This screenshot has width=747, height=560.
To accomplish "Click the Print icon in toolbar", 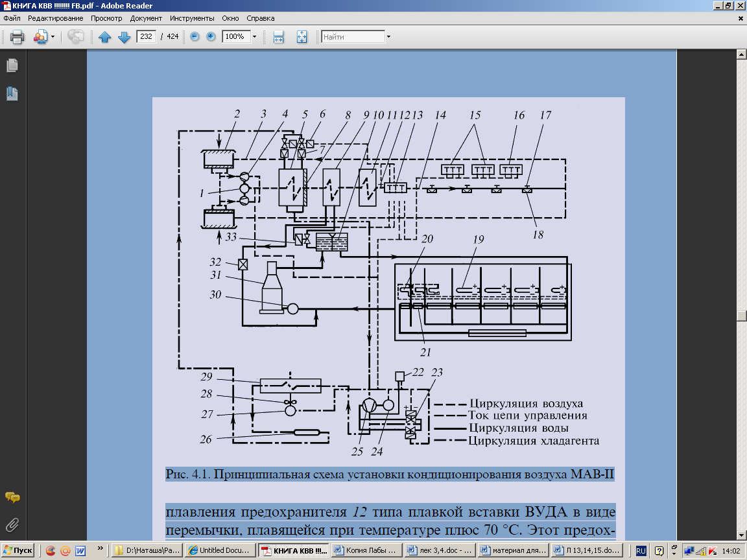I will [x=17, y=37].
